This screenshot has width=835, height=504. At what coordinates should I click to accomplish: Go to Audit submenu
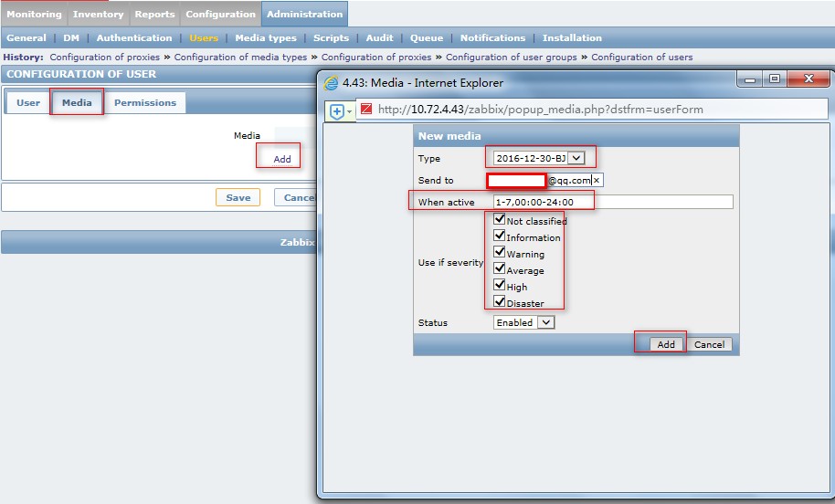(379, 37)
